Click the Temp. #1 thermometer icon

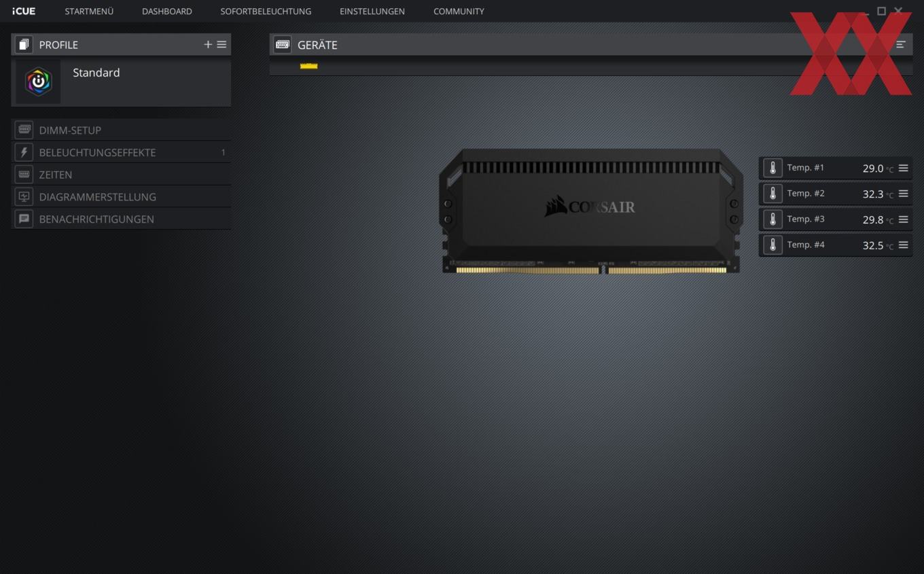(772, 168)
